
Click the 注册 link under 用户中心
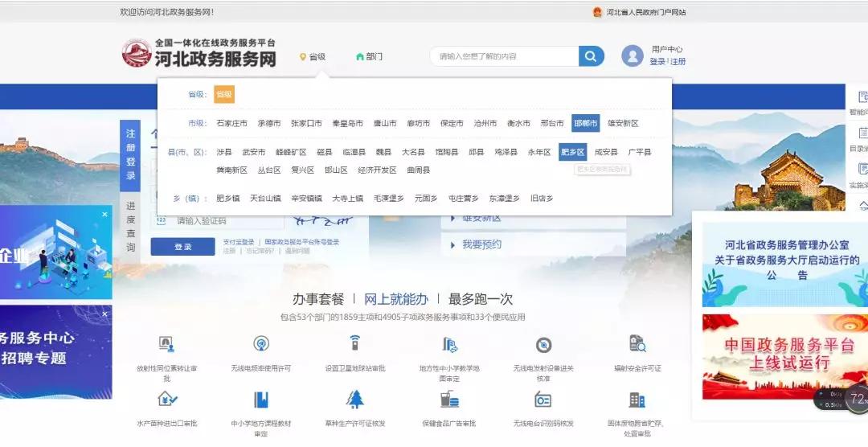(x=678, y=62)
